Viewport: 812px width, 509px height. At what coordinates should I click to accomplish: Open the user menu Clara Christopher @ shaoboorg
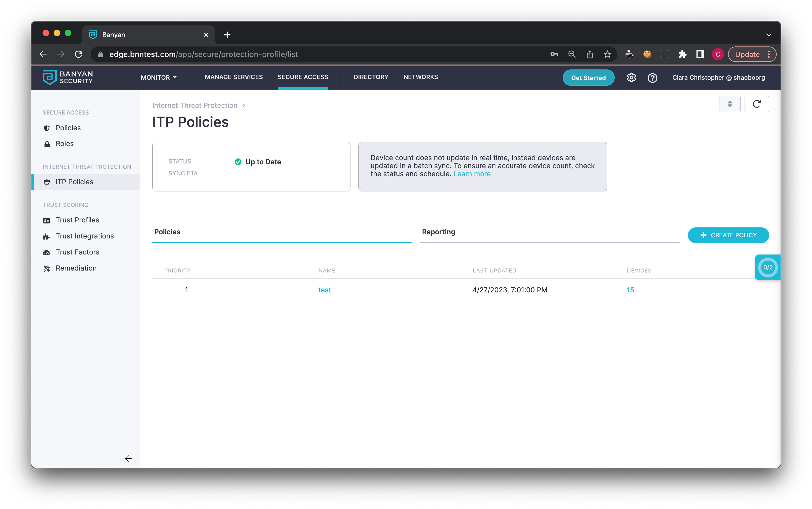pyautogui.click(x=718, y=77)
